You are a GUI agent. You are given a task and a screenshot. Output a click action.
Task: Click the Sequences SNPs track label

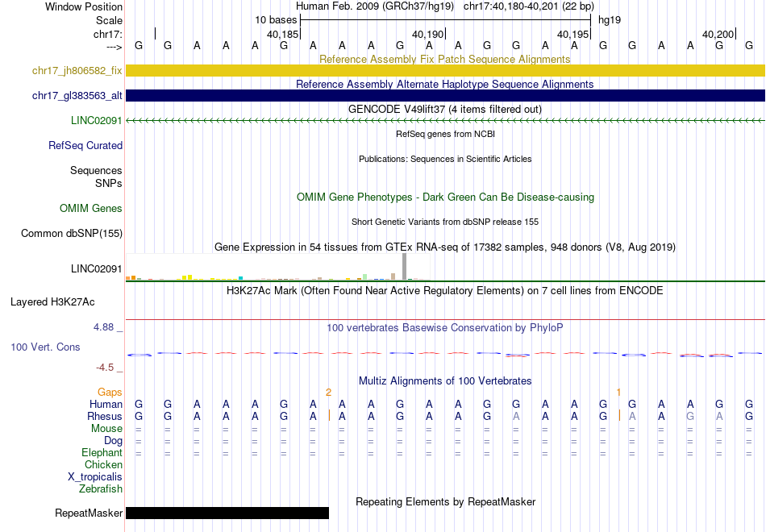pos(96,177)
